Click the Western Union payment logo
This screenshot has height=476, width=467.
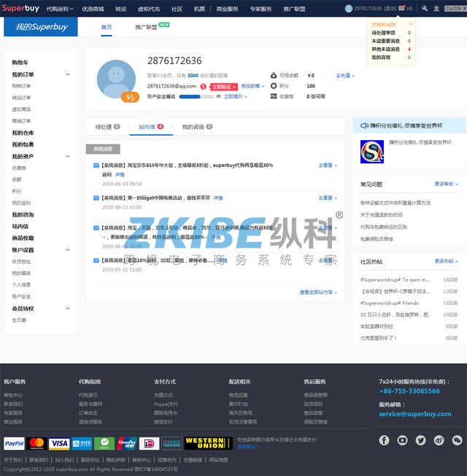209,443
